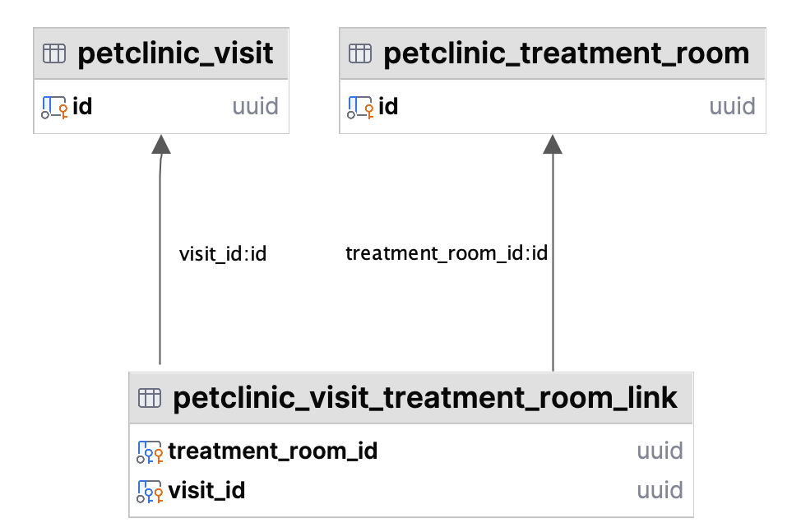Viewport: 801px width, 532px height.
Task: Select the petclinic_visit table title
Action: pyautogui.click(x=174, y=54)
